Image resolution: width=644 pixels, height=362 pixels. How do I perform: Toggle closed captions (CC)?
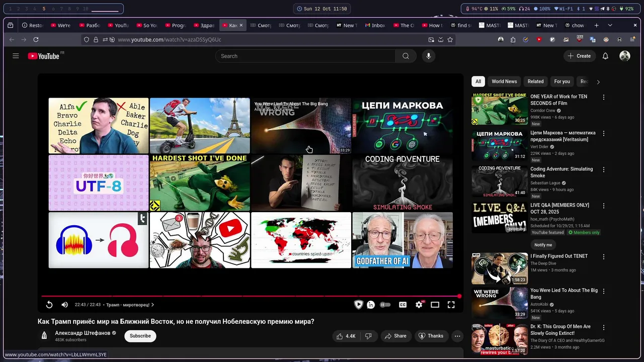tap(403, 305)
